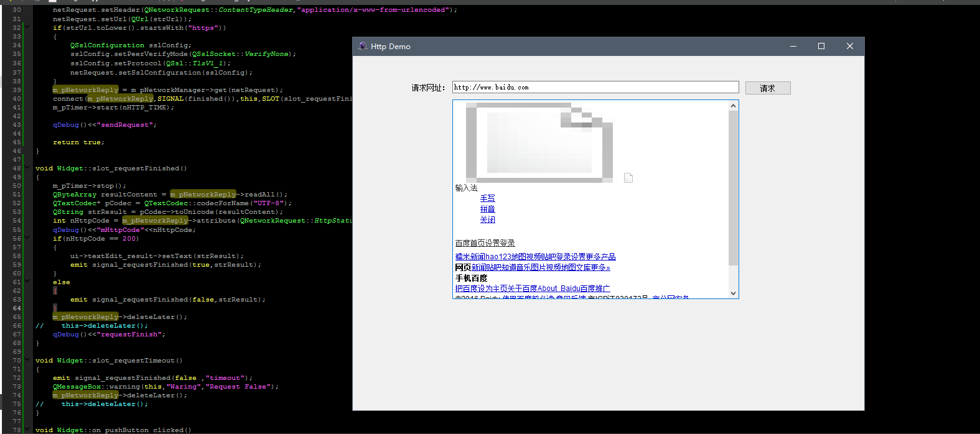
Task: Click the 百度首页设置登录 text
Action: (x=485, y=243)
